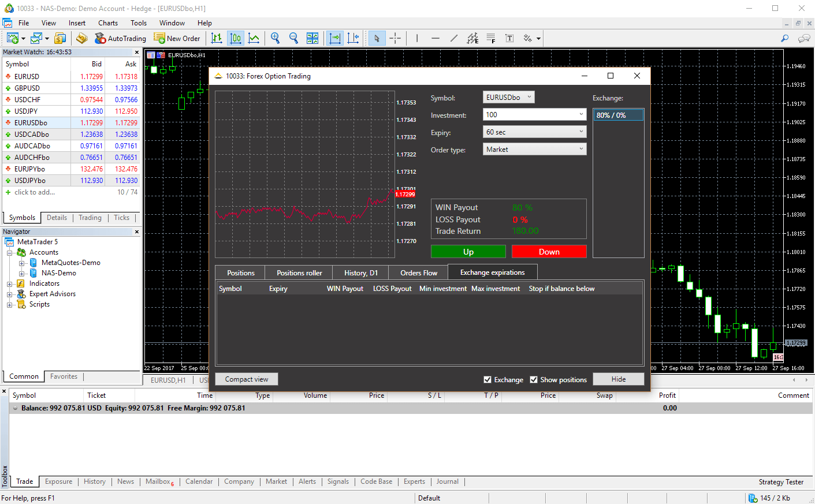Screen dimensions: 815x504
Task: Uncheck the Show positions checkbox
Action: (x=534, y=380)
